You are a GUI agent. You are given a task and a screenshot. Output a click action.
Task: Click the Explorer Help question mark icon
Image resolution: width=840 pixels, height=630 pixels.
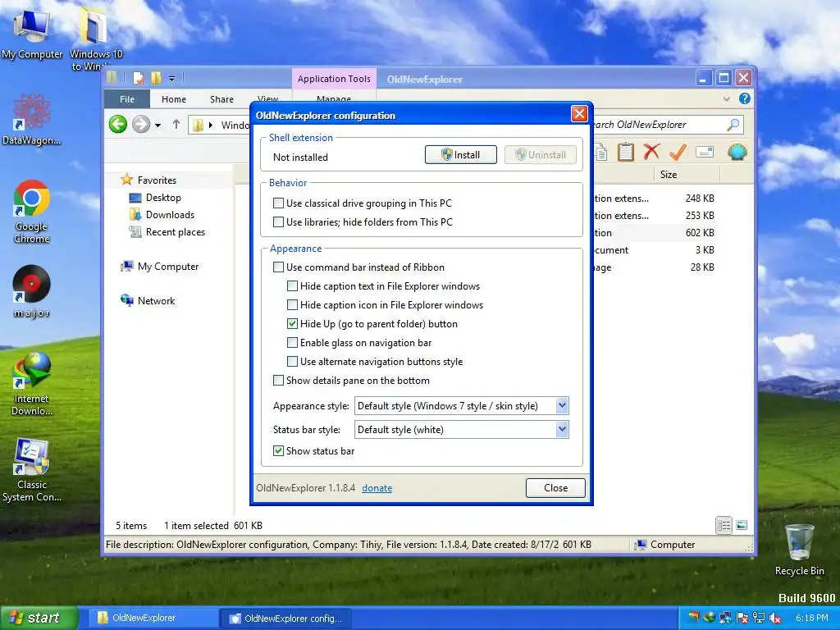[745, 98]
